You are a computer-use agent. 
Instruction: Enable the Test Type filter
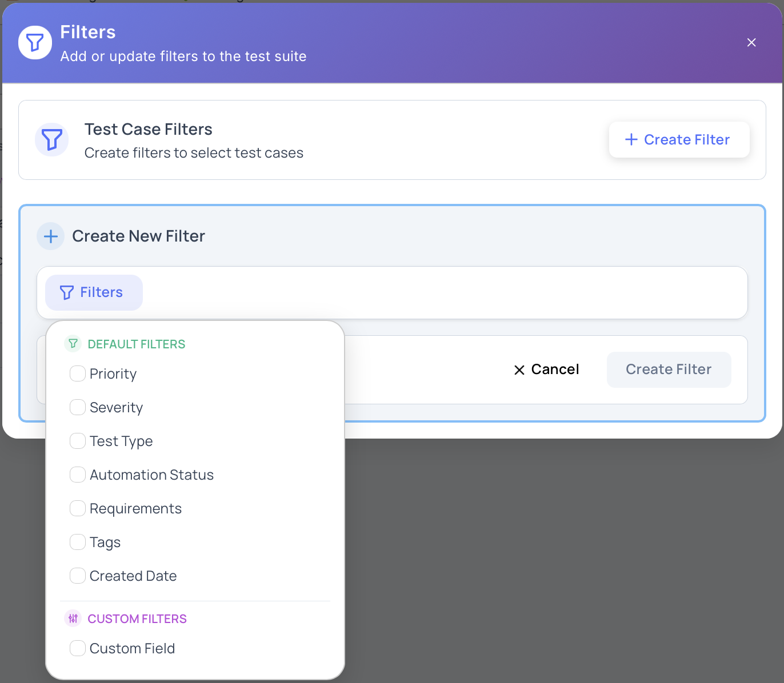click(78, 441)
